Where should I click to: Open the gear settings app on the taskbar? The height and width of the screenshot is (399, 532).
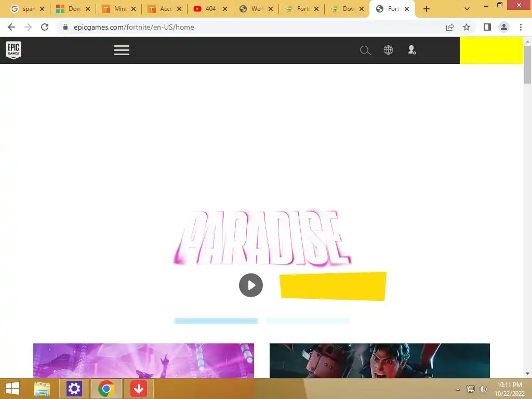click(x=74, y=389)
